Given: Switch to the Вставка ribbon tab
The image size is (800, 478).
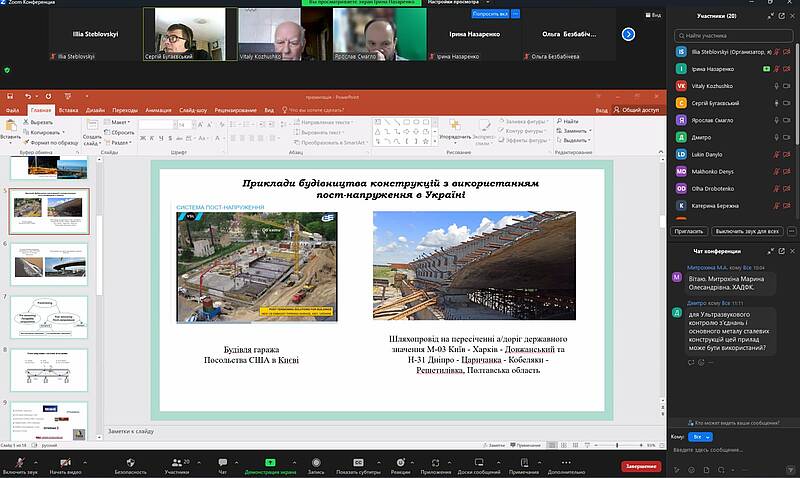Looking at the screenshot, I should click(x=68, y=110).
